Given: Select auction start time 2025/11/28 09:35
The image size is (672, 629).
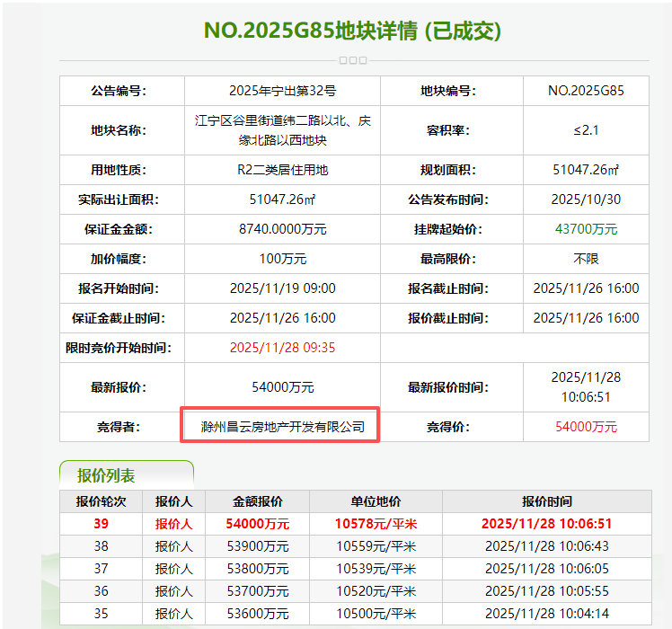Looking at the screenshot, I should 282,348.
